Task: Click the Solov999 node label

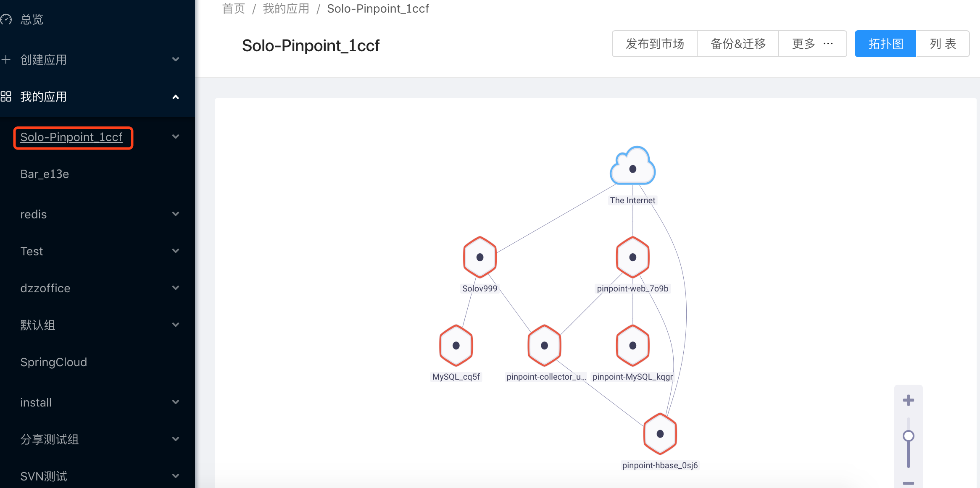Action: (480, 289)
